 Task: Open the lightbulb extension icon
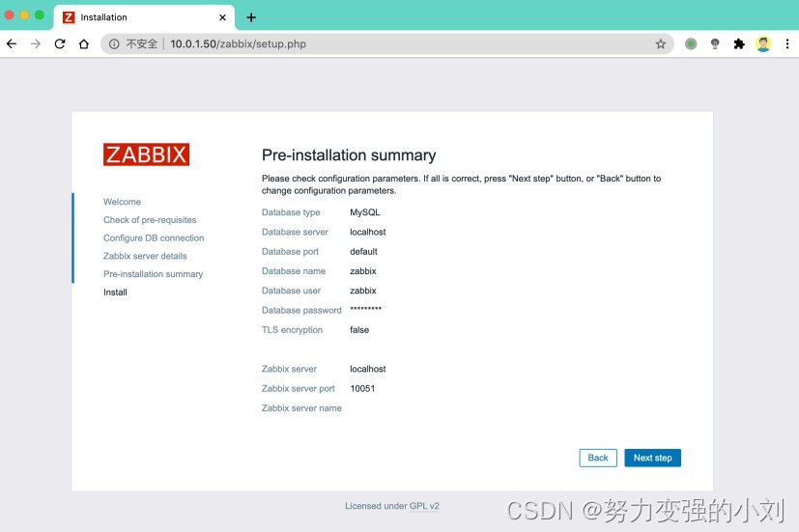point(715,43)
